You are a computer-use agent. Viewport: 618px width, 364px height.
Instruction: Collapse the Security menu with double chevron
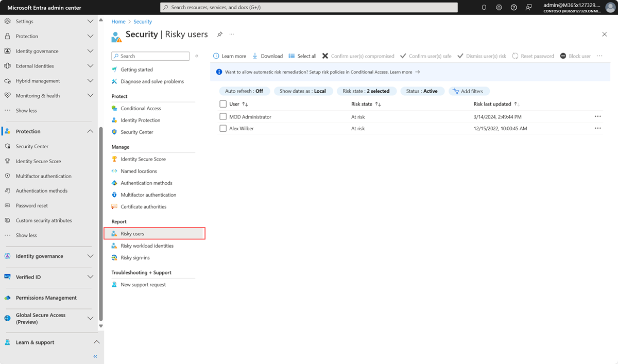point(197,56)
